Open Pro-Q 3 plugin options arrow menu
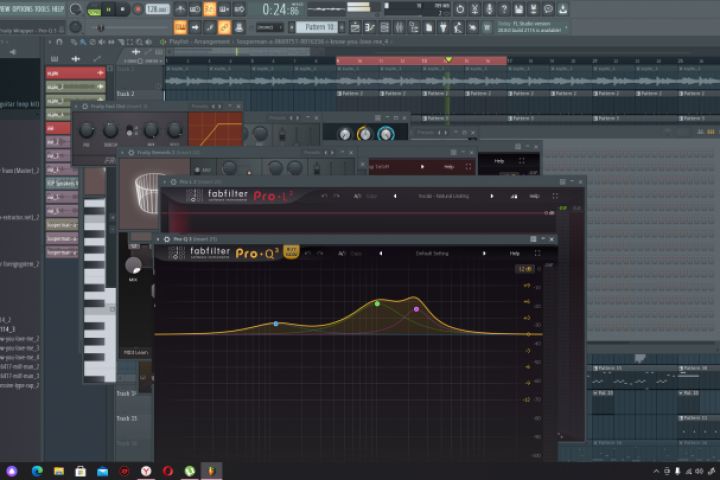The height and width of the screenshot is (480, 720). click(158, 239)
